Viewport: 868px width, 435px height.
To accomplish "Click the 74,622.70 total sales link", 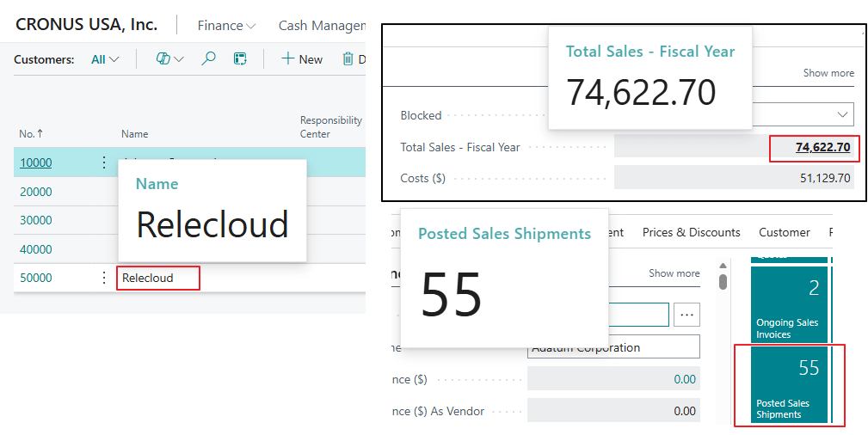I will coord(822,148).
